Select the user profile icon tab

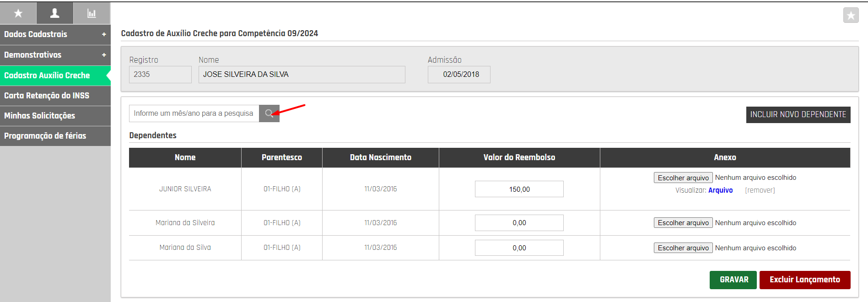[x=55, y=13]
